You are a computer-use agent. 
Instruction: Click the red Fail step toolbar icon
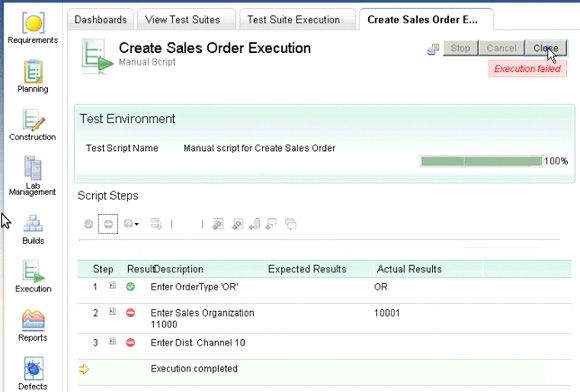coord(108,224)
